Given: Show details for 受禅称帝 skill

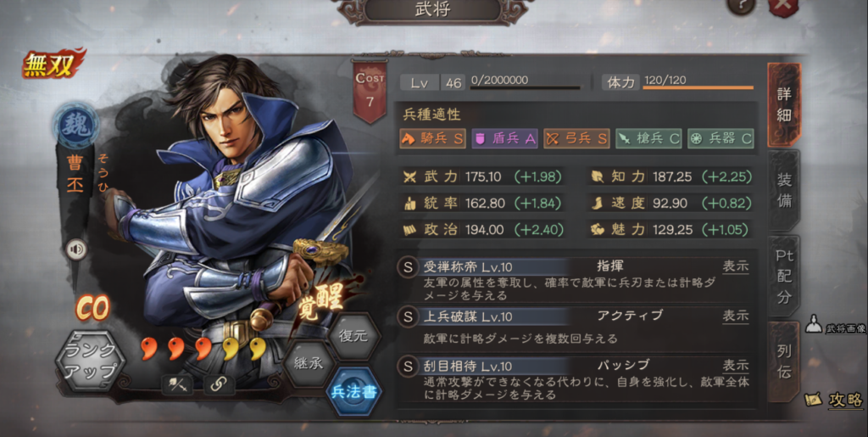Looking at the screenshot, I should (735, 266).
